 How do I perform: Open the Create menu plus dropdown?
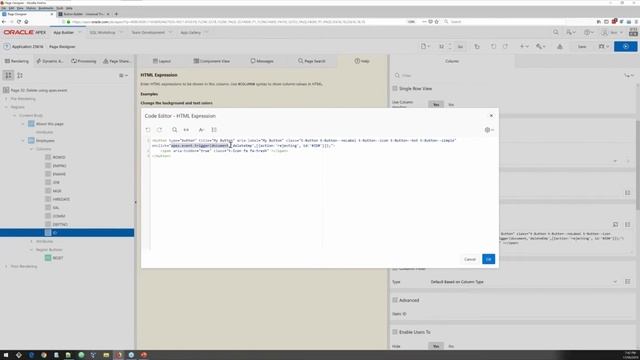point(524,47)
